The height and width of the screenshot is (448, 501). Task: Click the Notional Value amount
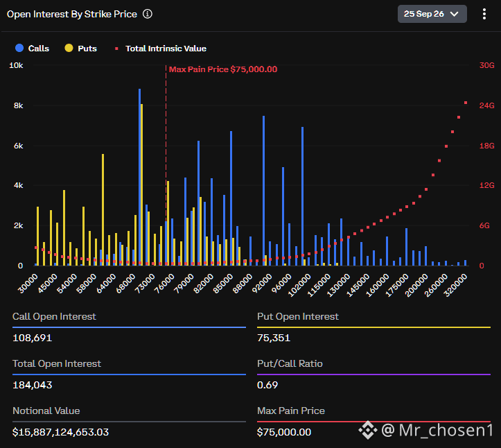60,432
